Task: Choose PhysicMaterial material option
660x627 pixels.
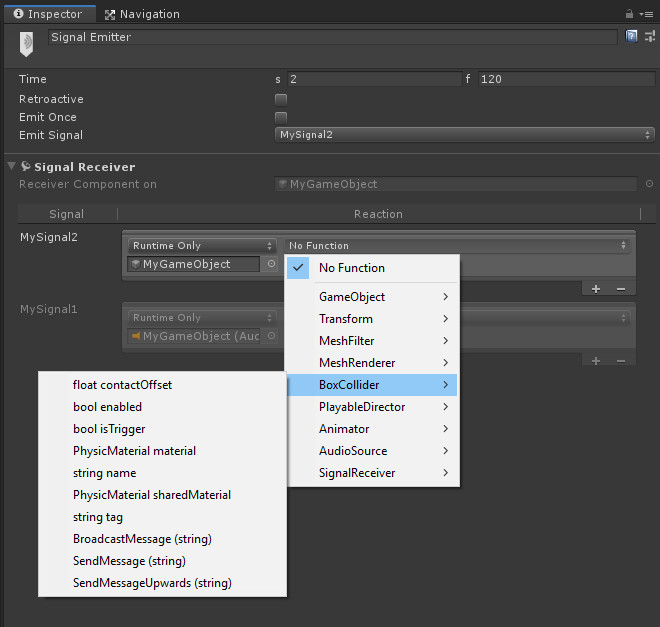Action: [x=162, y=451]
